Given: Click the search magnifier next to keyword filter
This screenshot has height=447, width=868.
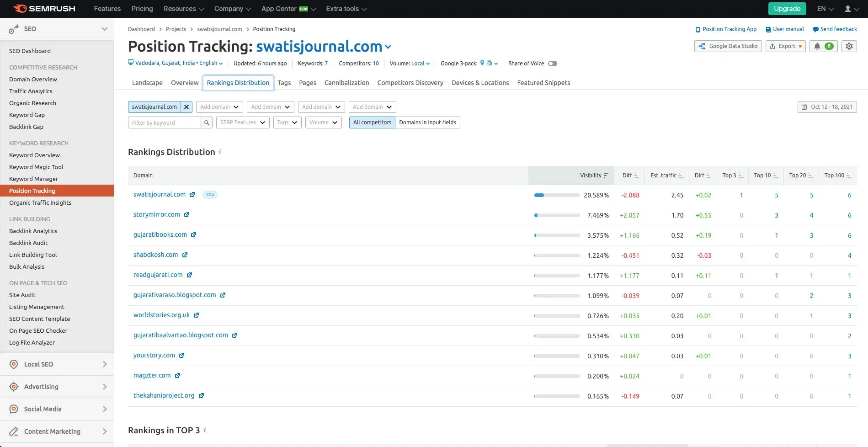Looking at the screenshot, I should point(207,122).
